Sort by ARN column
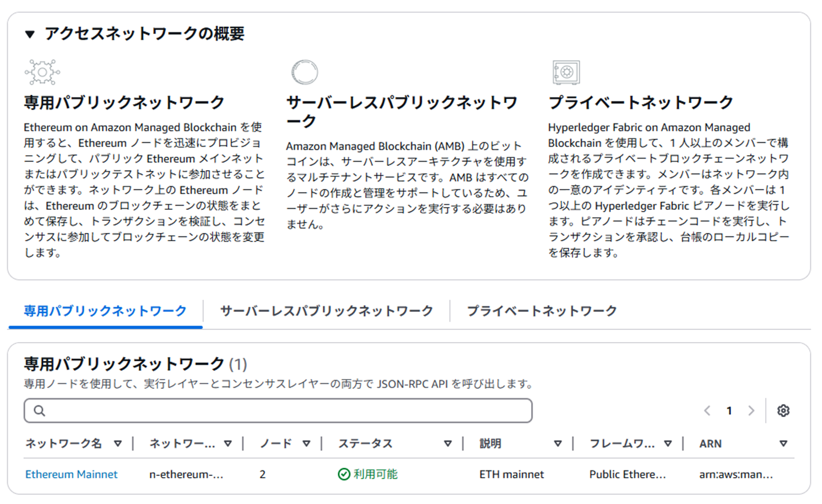 point(783,444)
